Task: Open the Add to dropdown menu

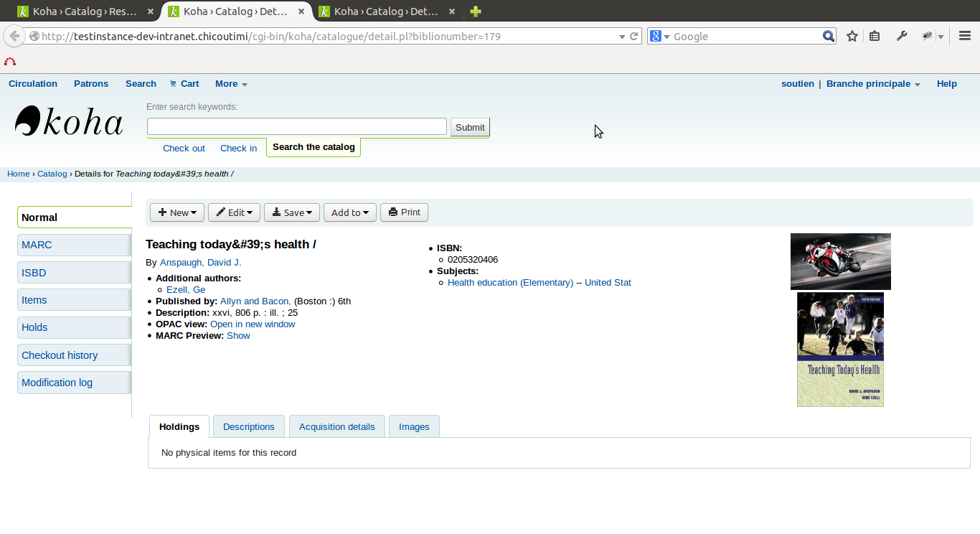Action: tap(350, 212)
